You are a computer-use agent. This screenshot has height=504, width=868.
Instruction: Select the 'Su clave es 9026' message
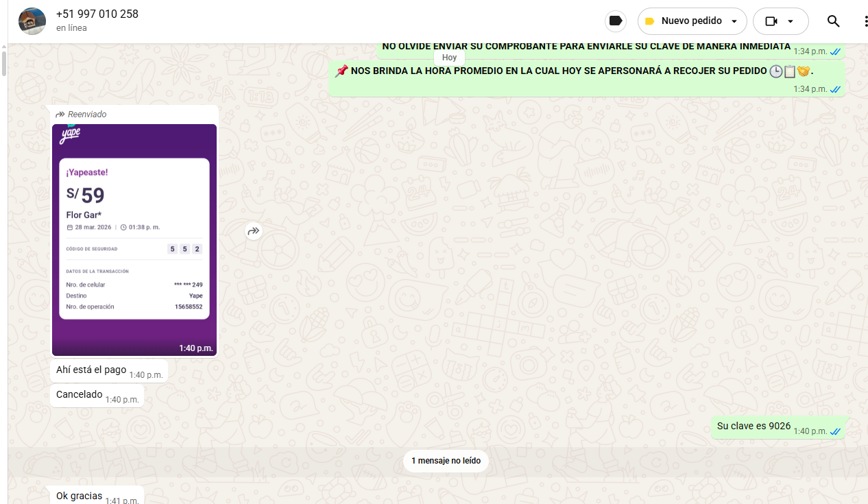coord(754,426)
